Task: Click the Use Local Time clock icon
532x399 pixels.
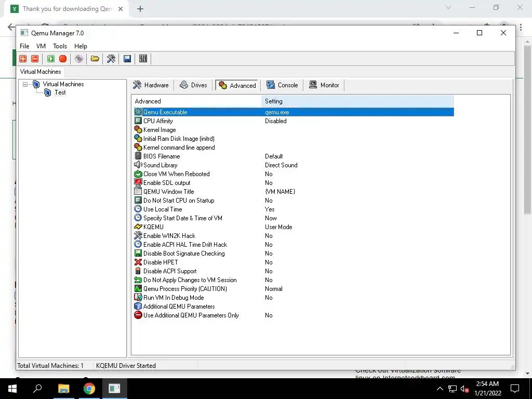Action: coord(138,209)
